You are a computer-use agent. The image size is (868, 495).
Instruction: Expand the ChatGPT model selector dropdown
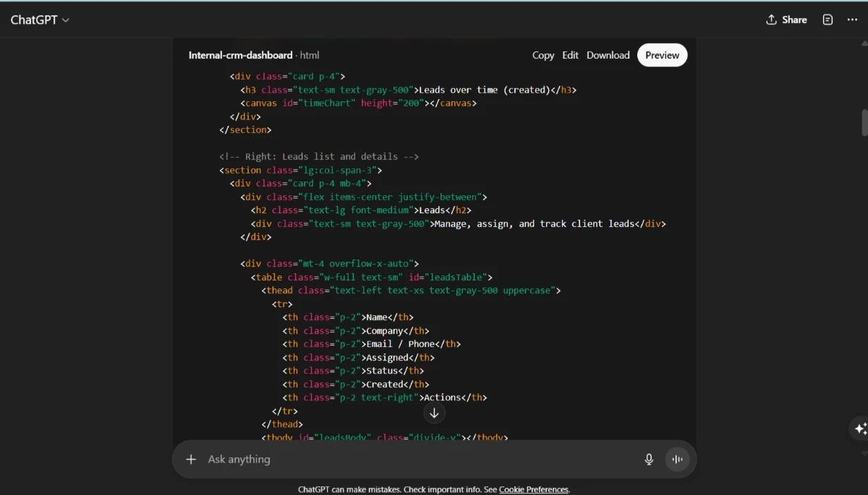[40, 20]
